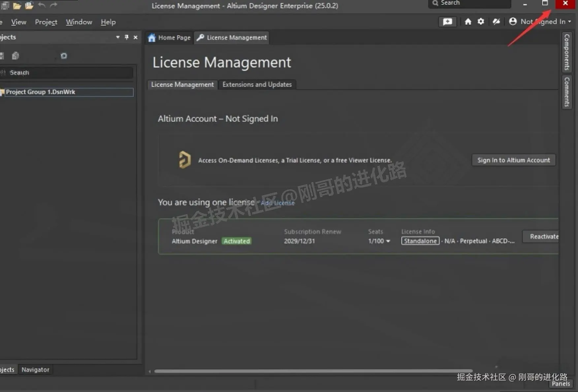Open the Components side panel tab
This screenshot has width=578, height=392.
pyautogui.click(x=567, y=52)
